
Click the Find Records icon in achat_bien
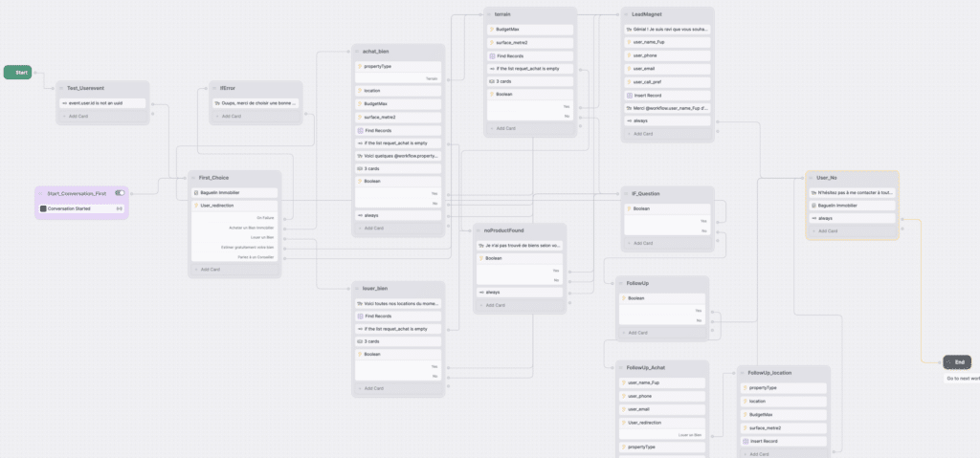tap(359, 130)
